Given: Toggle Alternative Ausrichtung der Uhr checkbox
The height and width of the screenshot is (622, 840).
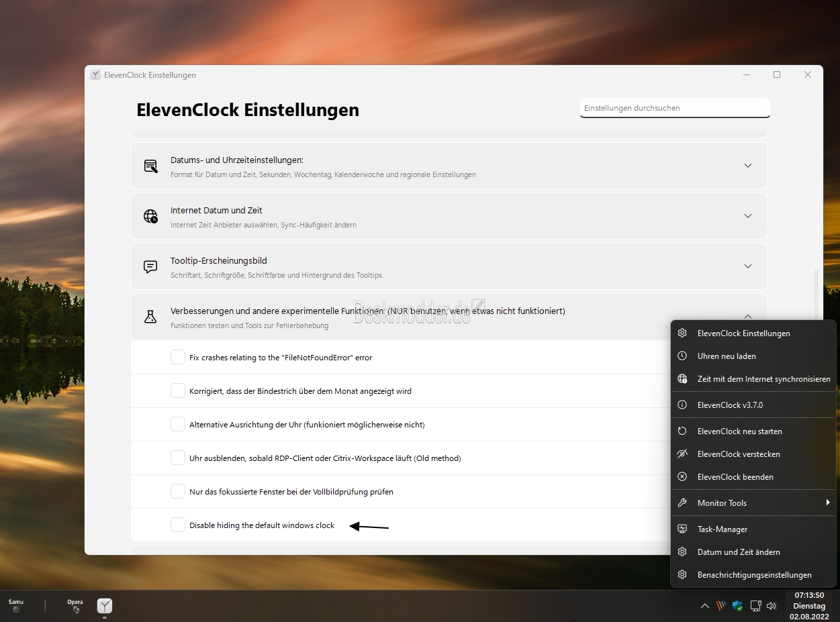Looking at the screenshot, I should (177, 424).
